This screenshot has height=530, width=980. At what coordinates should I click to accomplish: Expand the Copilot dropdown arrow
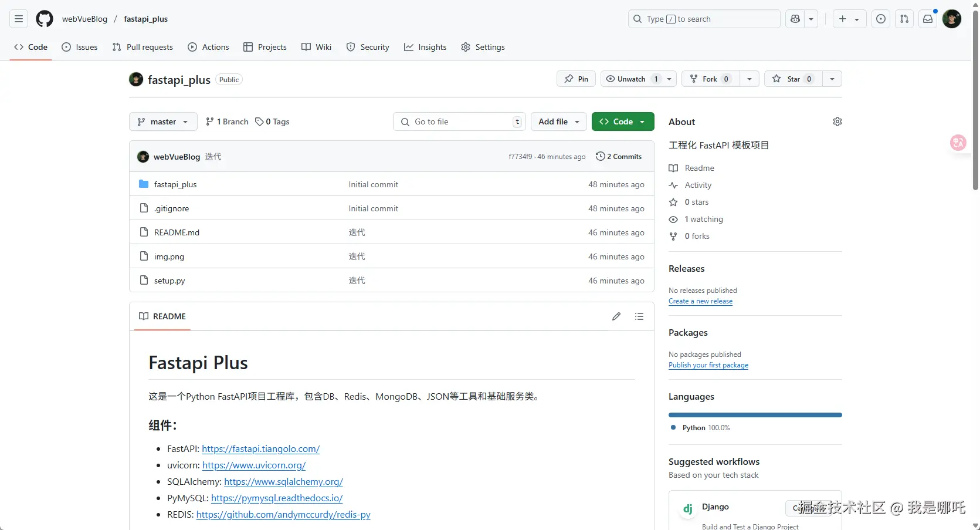click(812, 19)
